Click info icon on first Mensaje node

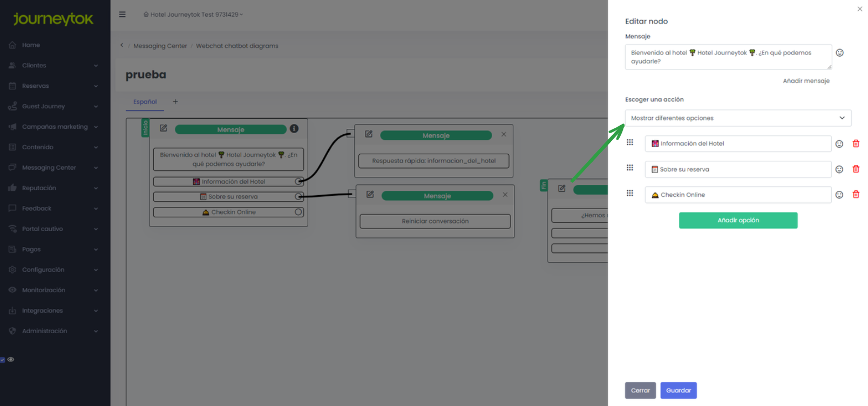click(x=294, y=129)
